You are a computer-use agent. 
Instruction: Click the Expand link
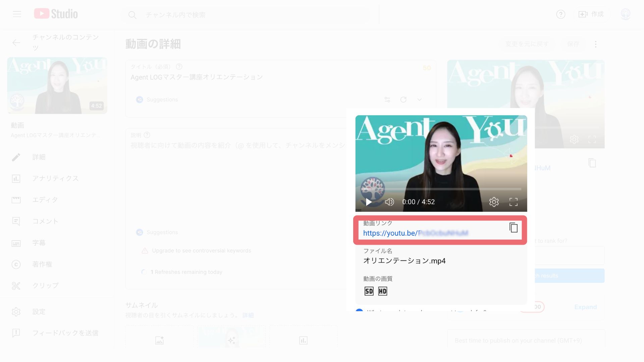[585, 307]
